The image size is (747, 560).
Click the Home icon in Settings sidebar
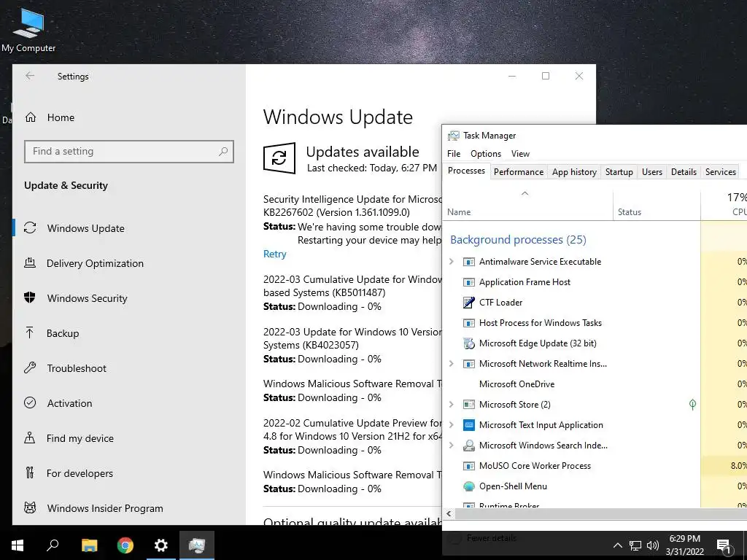(31, 117)
